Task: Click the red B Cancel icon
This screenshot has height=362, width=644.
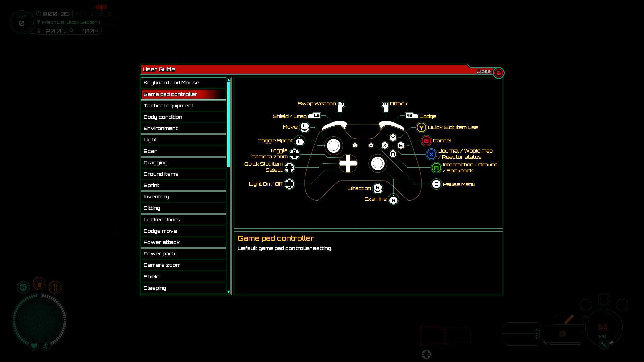Action: coord(426,141)
